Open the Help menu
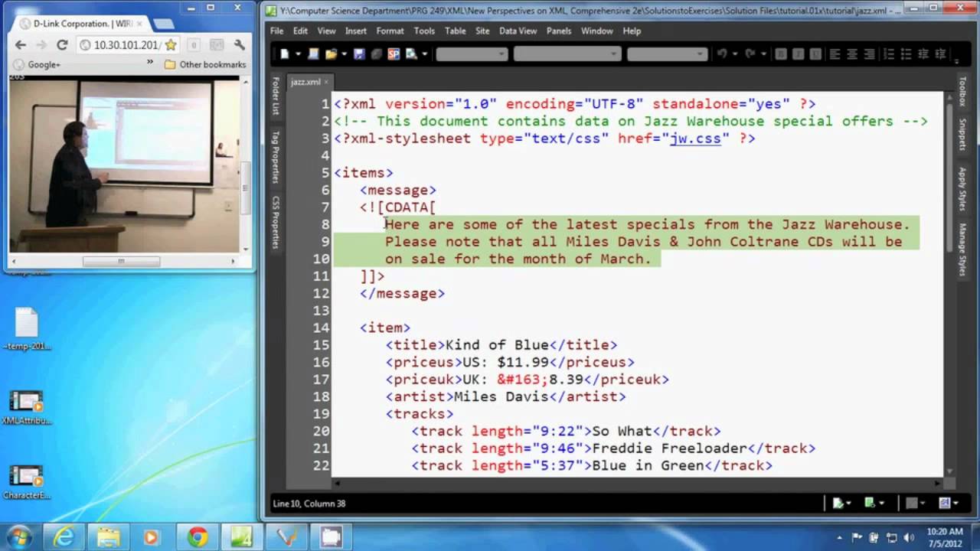 coord(632,31)
